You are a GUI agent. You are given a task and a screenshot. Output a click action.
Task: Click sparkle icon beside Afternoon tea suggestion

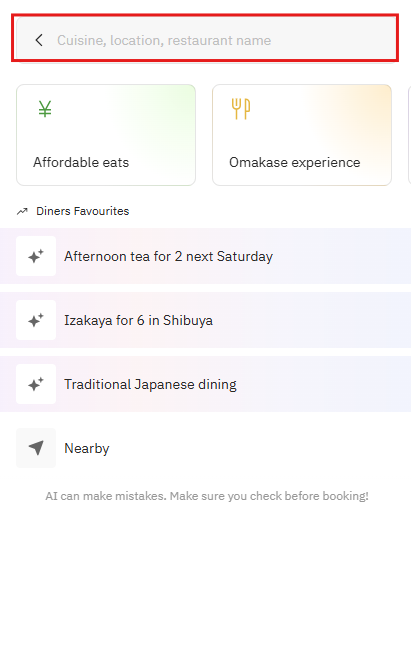point(36,256)
